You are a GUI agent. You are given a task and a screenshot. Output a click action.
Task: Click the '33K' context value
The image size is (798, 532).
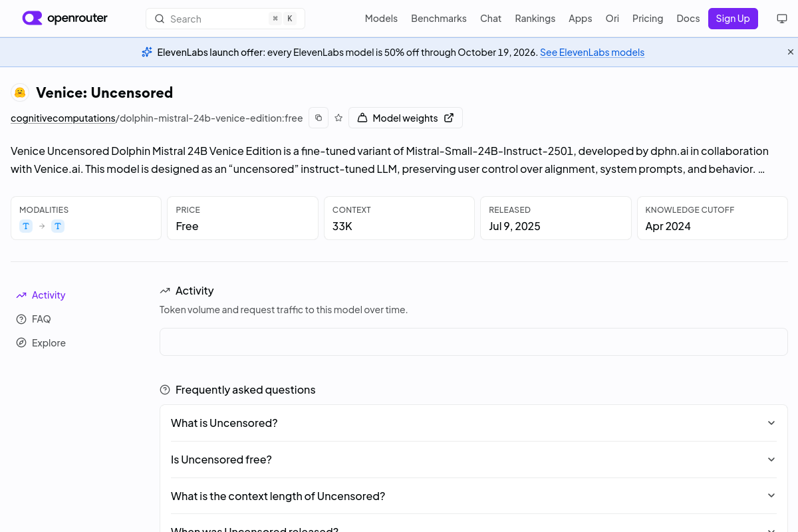click(x=342, y=226)
